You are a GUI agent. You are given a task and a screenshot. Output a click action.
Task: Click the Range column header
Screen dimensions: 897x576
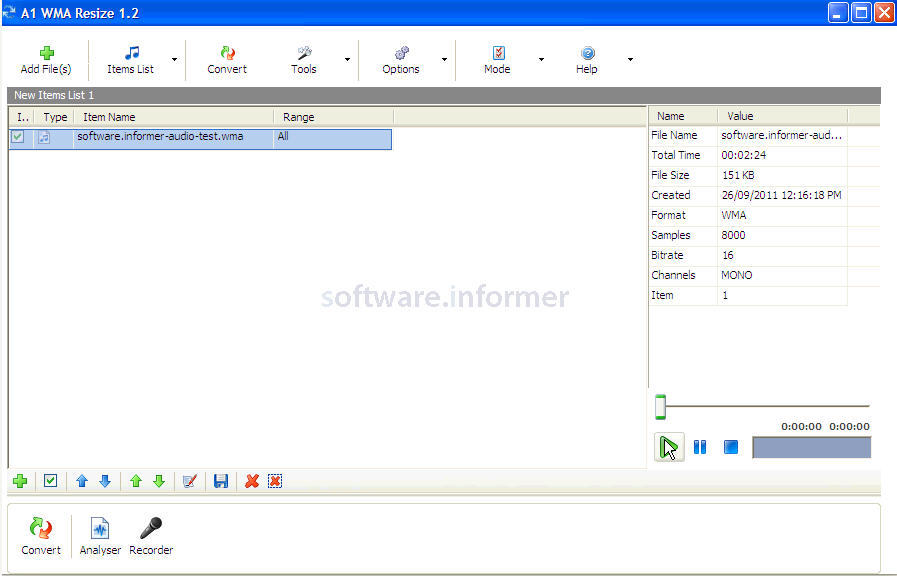pyautogui.click(x=334, y=117)
